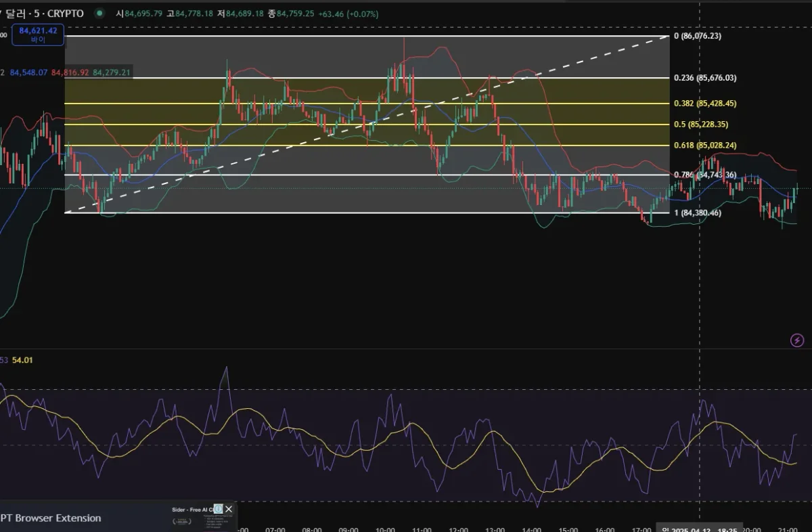The width and height of the screenshot is (812, 532).
Task: Click the purple lightning bolt icon
Action: tap(797, 340)
